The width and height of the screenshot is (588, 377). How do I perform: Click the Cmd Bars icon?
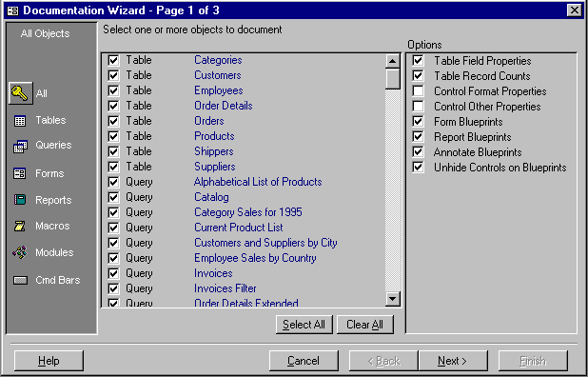[20, 280]
